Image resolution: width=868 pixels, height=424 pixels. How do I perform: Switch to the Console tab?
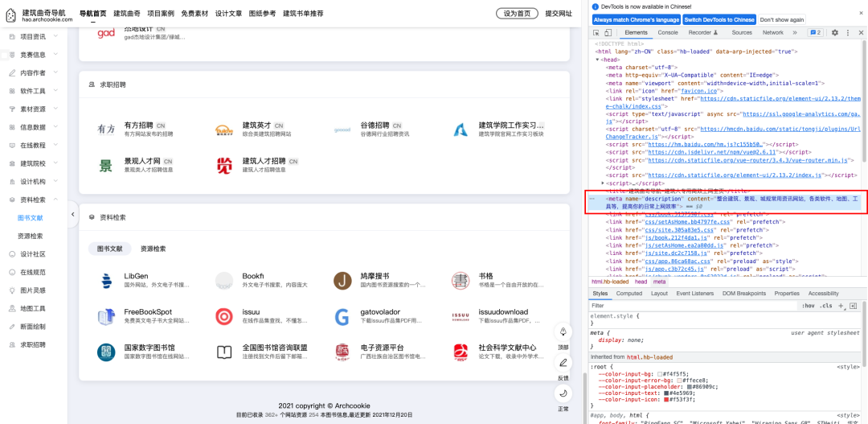coord(668,33)
